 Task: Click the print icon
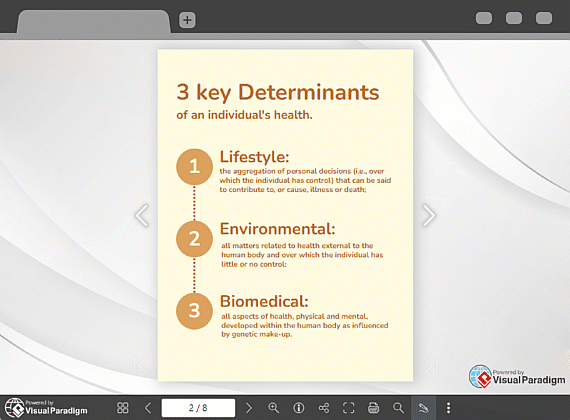click(373, 408)
